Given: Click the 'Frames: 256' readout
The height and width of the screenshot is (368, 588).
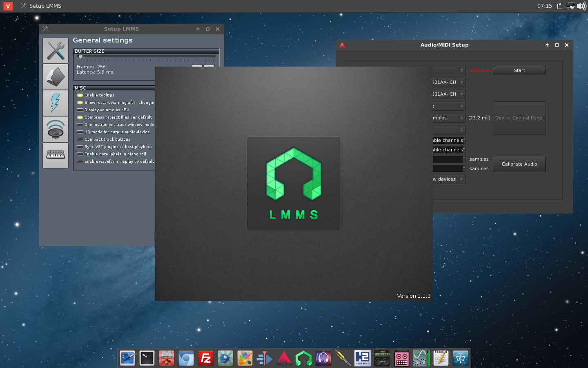Looking at the screenshot, I should click(x=91, y=67).
